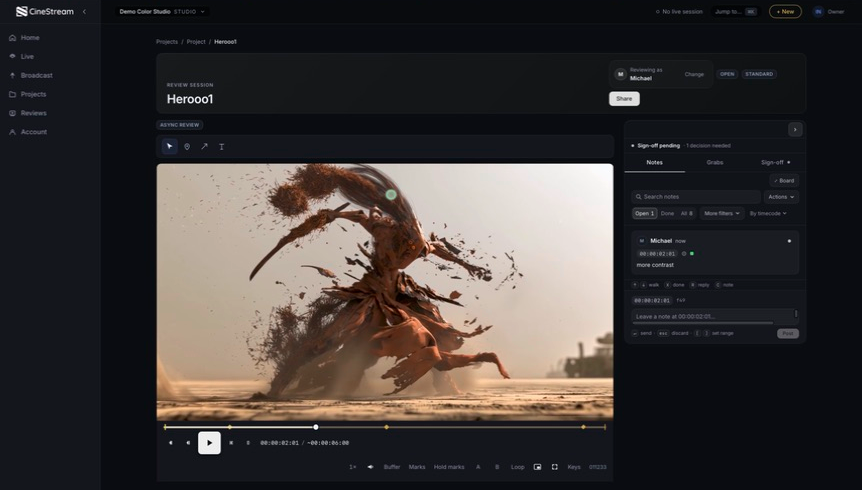Open Account in the sidebar
Image resolution: width=862 pixels, height=490 pixels.
28,132
